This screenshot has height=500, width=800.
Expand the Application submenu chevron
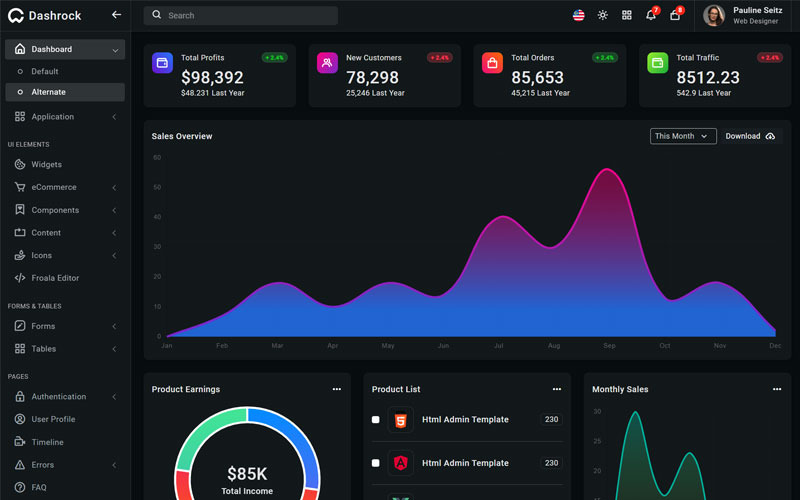[114, 117]
